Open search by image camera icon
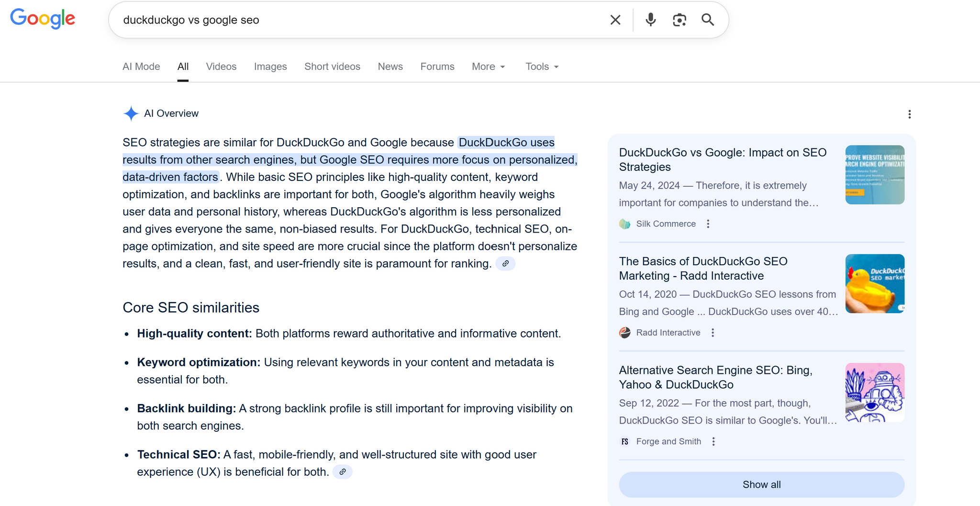The width and height of the screenshot is (980, 506). tap(679, 20)
